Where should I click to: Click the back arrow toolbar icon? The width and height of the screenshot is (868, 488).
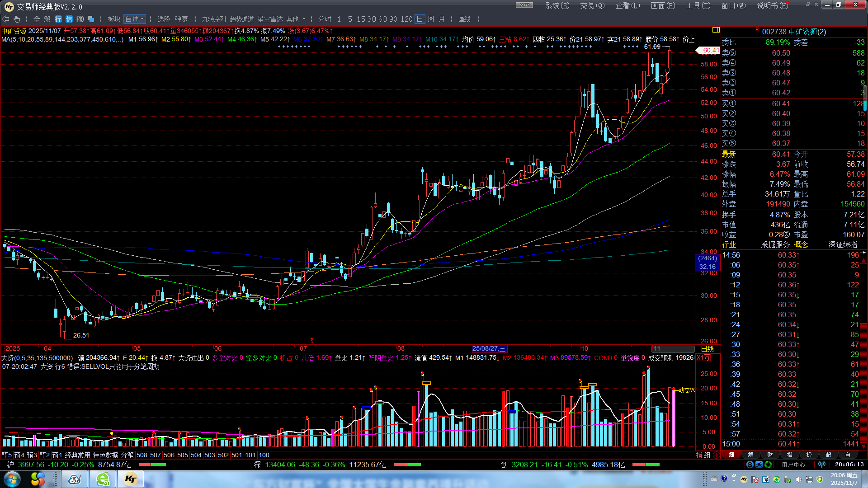(6, 19)
